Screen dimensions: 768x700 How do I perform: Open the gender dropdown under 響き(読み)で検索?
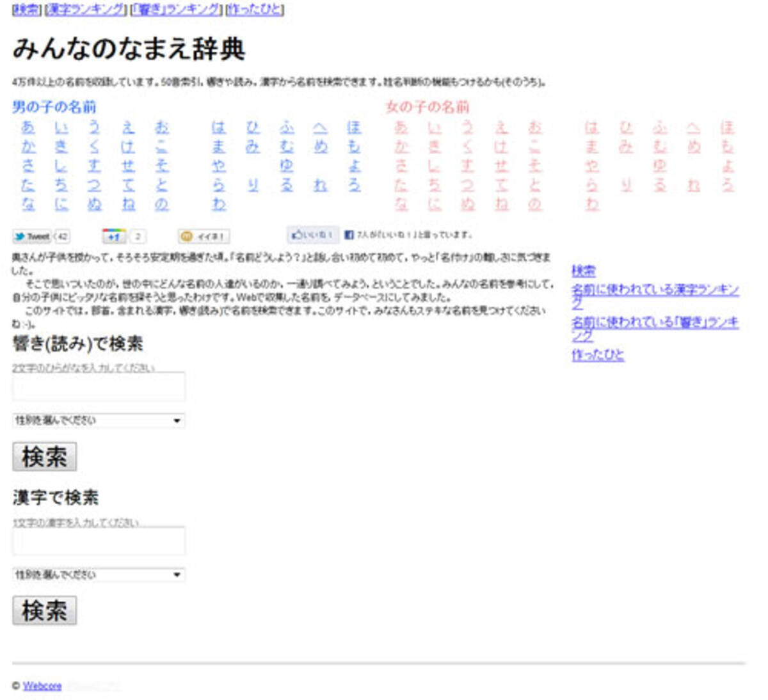pos(99,420)
